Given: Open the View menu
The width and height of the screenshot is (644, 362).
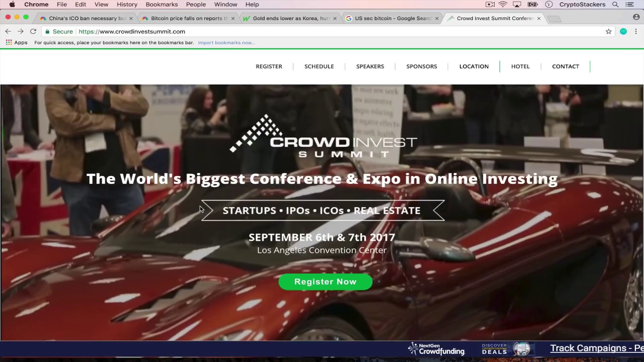Looking at the screenshot, I should click(x=101, y=5).
